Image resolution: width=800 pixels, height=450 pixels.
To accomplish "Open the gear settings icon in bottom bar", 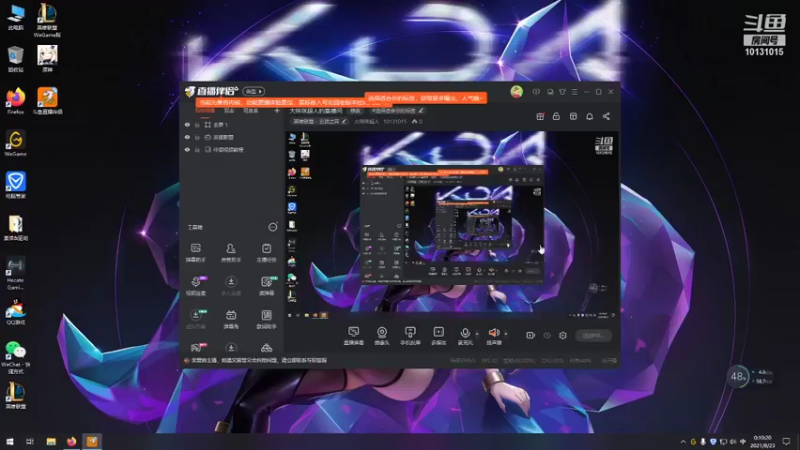I will [563, 335].
